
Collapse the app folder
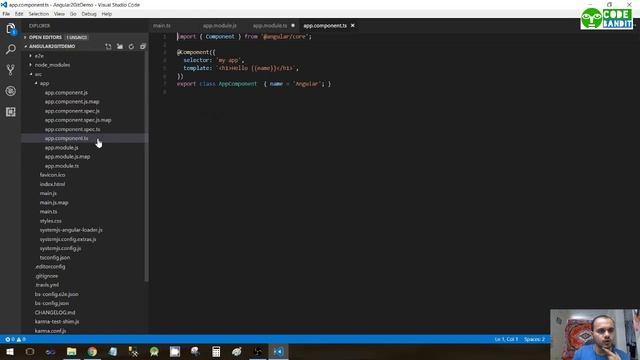tap(44, 83)
